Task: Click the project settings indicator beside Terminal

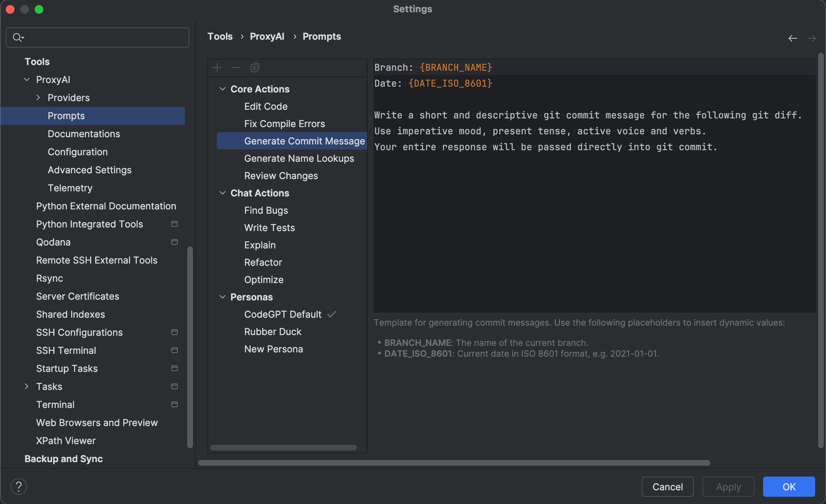Action: pyautogui.click(x=175, y=404)
